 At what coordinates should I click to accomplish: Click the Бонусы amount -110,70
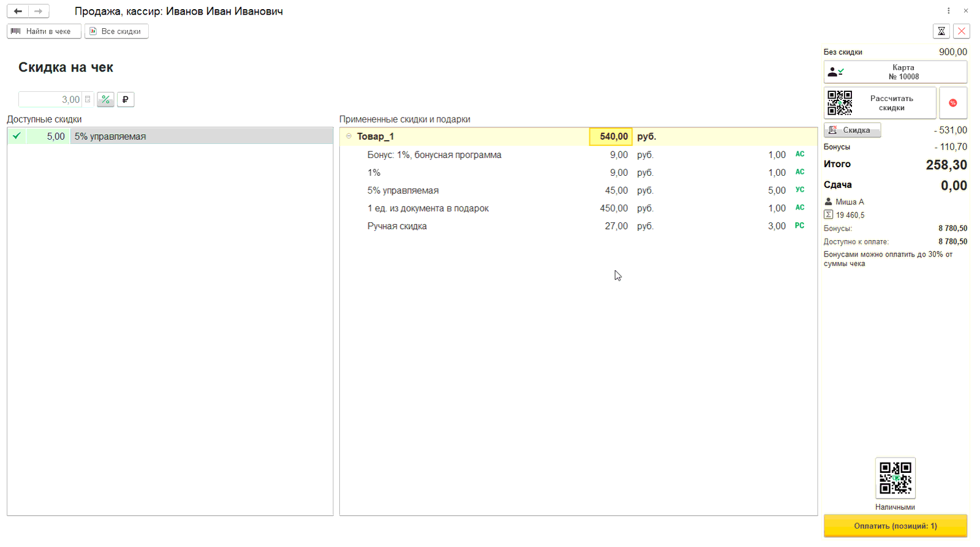(951, 147)
